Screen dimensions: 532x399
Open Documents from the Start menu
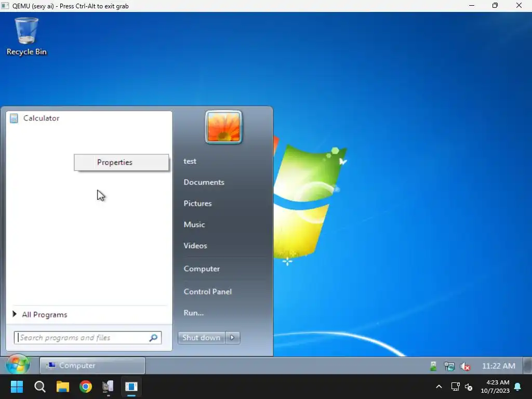click(x=204, y=182)
